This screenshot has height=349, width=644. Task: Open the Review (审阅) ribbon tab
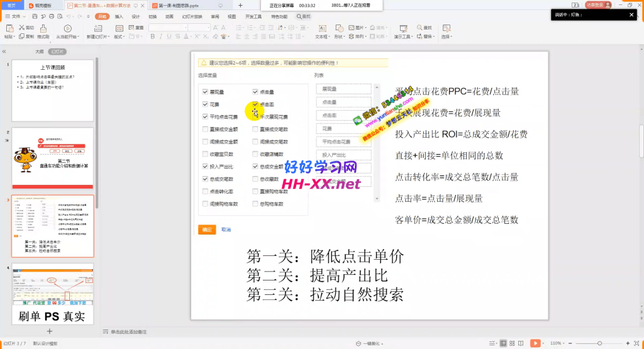(215, 17)
